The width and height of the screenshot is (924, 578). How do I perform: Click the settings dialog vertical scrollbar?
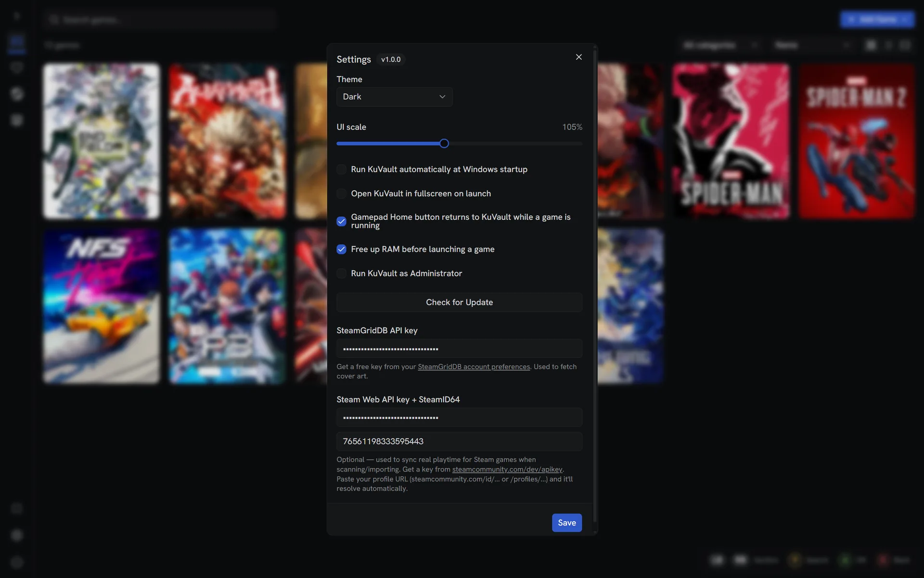(x=595, y=284)
